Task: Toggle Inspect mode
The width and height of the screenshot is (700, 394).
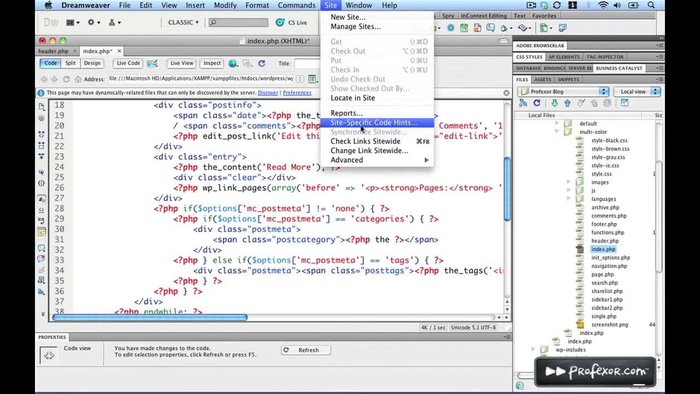Action: pyautogui.click(x=212, y=63)
